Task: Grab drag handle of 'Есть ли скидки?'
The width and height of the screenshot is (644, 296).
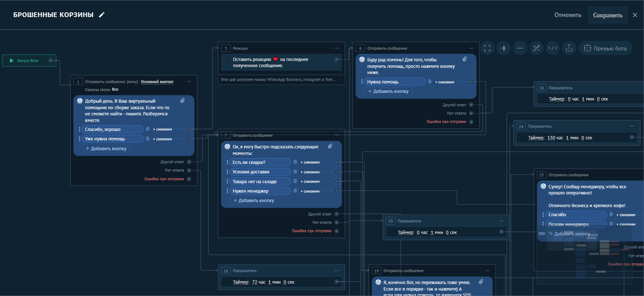Action: [x=227, y=162]
